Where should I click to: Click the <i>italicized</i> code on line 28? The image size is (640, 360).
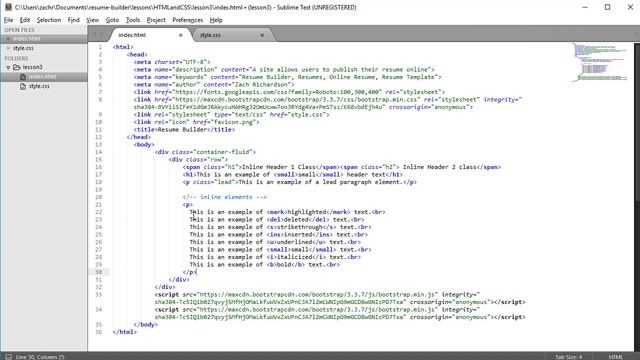296,257
